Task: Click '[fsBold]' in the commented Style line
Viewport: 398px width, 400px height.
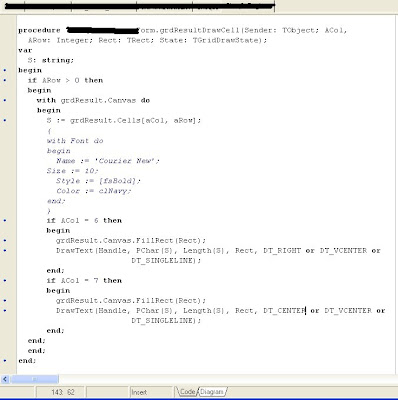Action: [x=118, y=181]
